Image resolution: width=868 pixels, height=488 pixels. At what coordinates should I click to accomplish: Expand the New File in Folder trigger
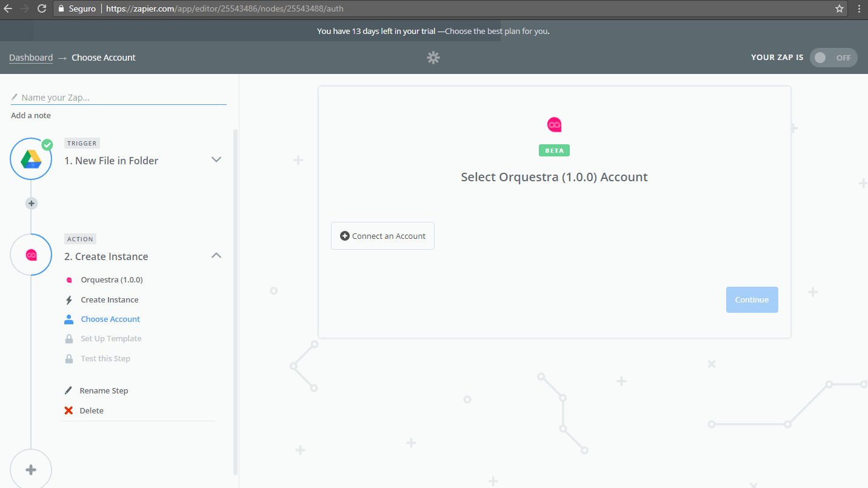[216, 159]
